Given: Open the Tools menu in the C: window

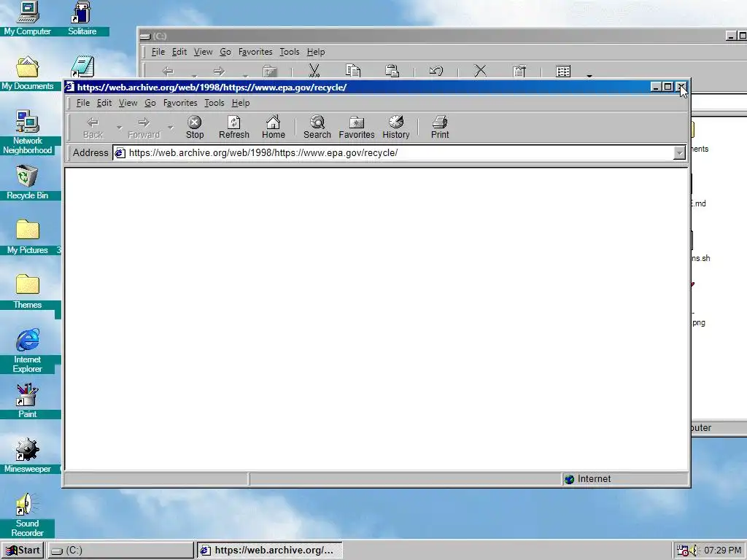Looking at the screenshot, I should 289,52.
